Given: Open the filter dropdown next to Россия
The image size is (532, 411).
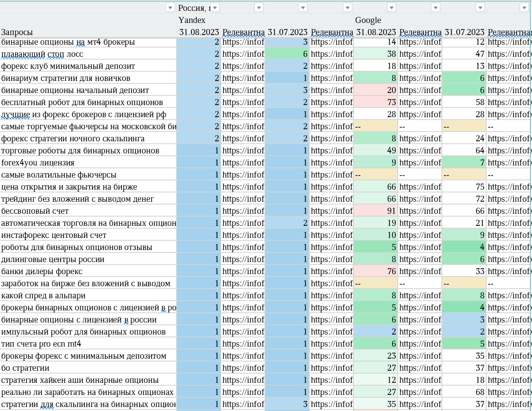Looking at the screenshot, I should coord(215,8).
